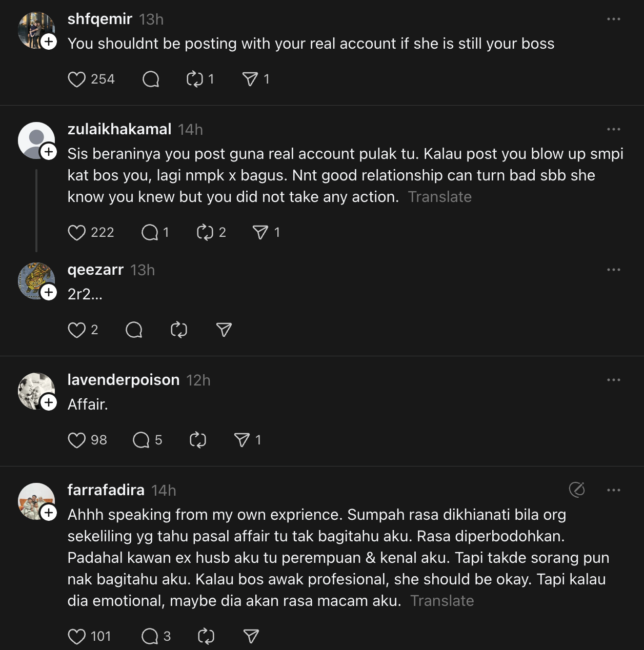
Task: Open more options for shfqemir's comment
Action: coord(613,19)
